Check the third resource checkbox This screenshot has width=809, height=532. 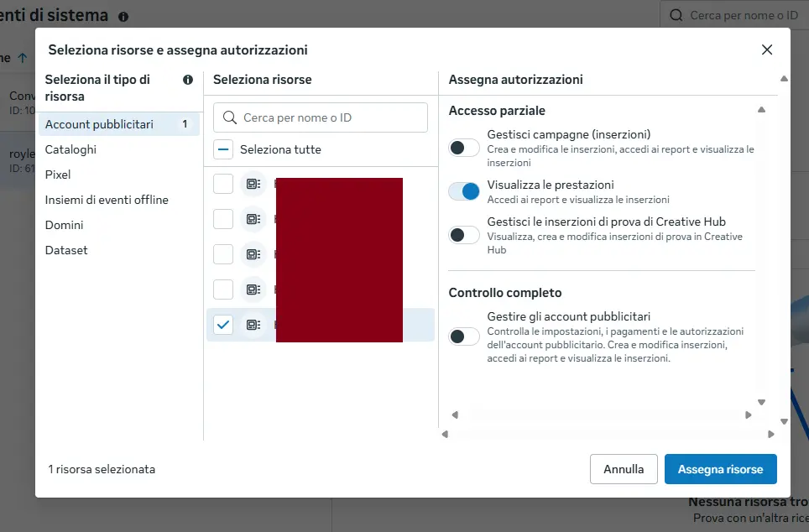point(223,254)
